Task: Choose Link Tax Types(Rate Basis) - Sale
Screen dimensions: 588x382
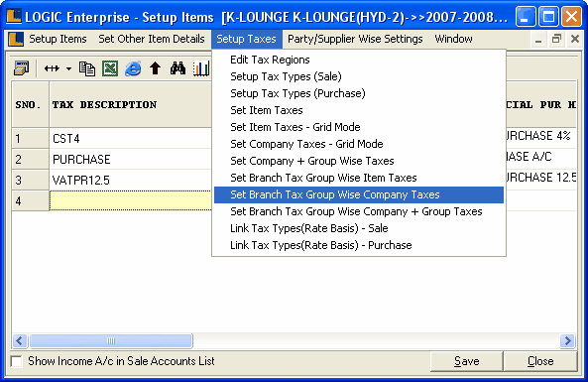Action: point(359,228)
